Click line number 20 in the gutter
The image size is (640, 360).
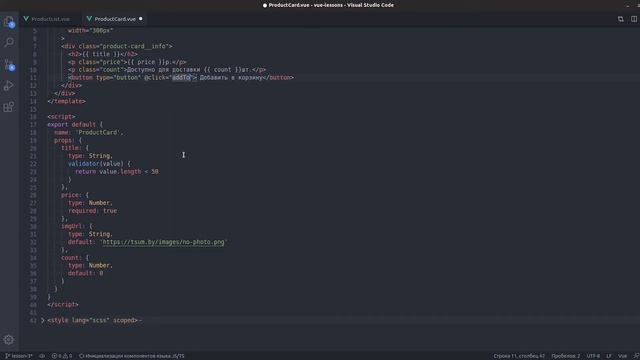[33, 148]
